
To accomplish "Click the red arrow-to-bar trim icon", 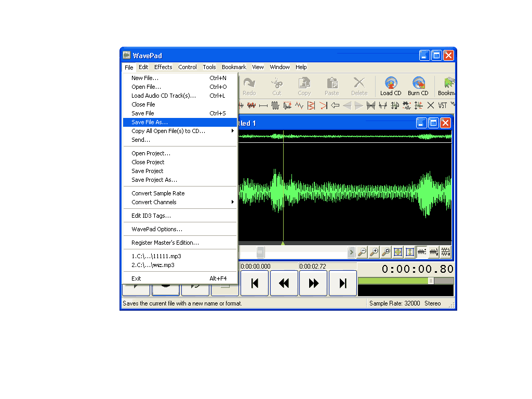I will pos(323,105).
